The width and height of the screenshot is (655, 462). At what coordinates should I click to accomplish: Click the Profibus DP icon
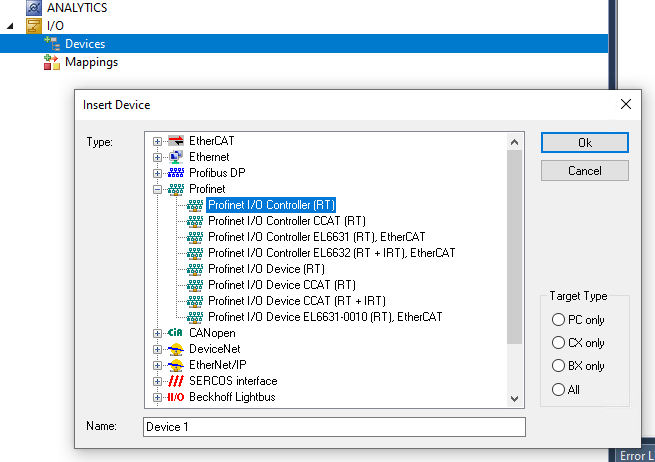176,173
